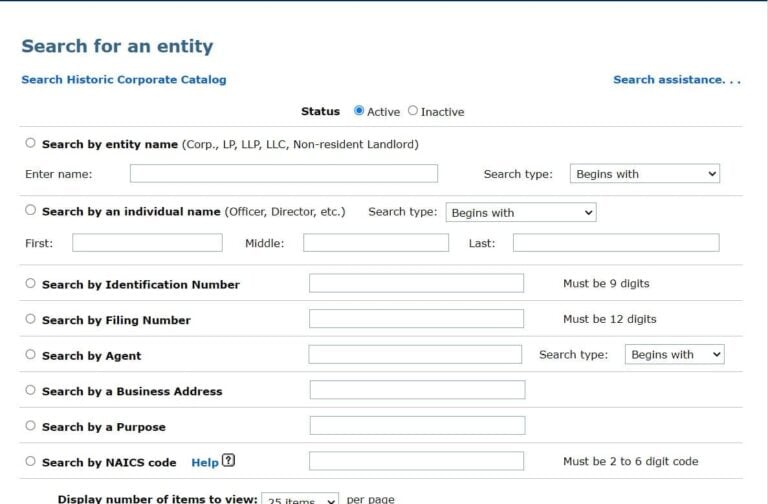This screenshot has width=768, height=504.
Task: Choose Search by entity name option
Action: pyautogui.click(x=30, y=143)
